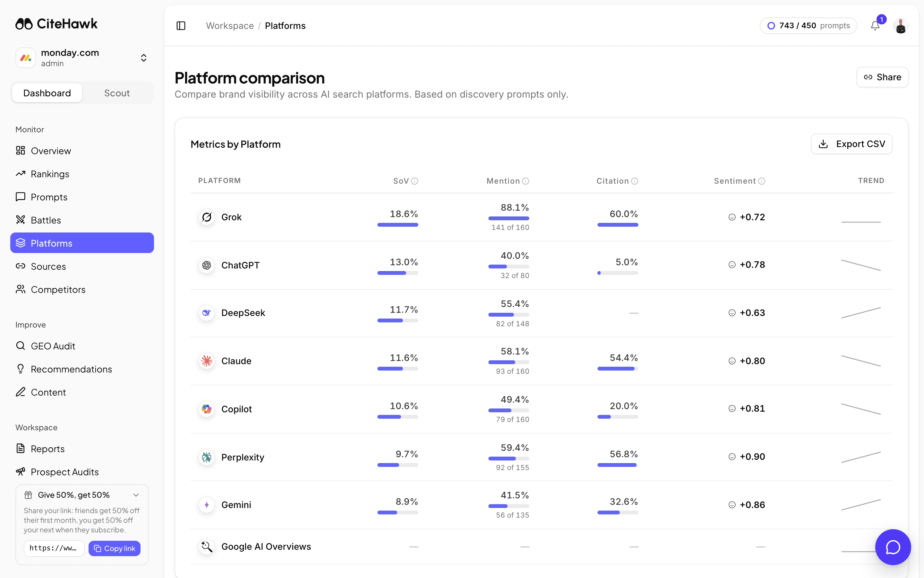Click the Google AI Overviews icon
The height and width of the screenshot is (578, 924).
pyautogui.click(x=207, y=547)
